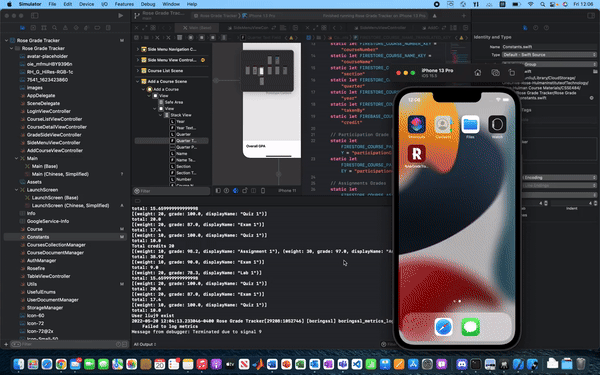Switch to the Main (Base) editor tab
This screenshot has width=600, height=375.
[x=197, y=28]
